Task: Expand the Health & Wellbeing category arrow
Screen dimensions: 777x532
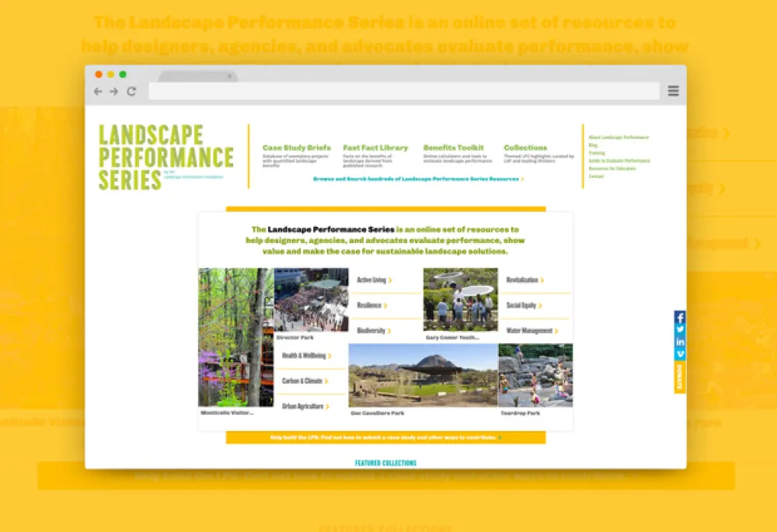Action: (329, 356)
